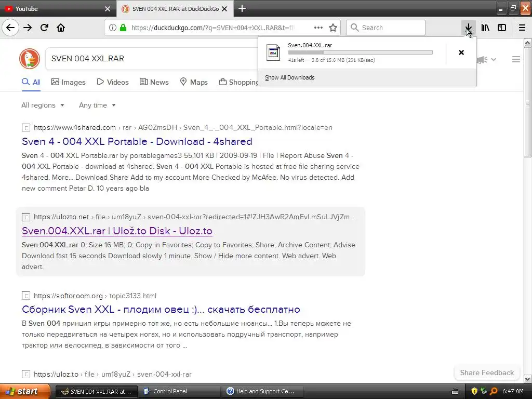Reload the current page

(45, 28)
